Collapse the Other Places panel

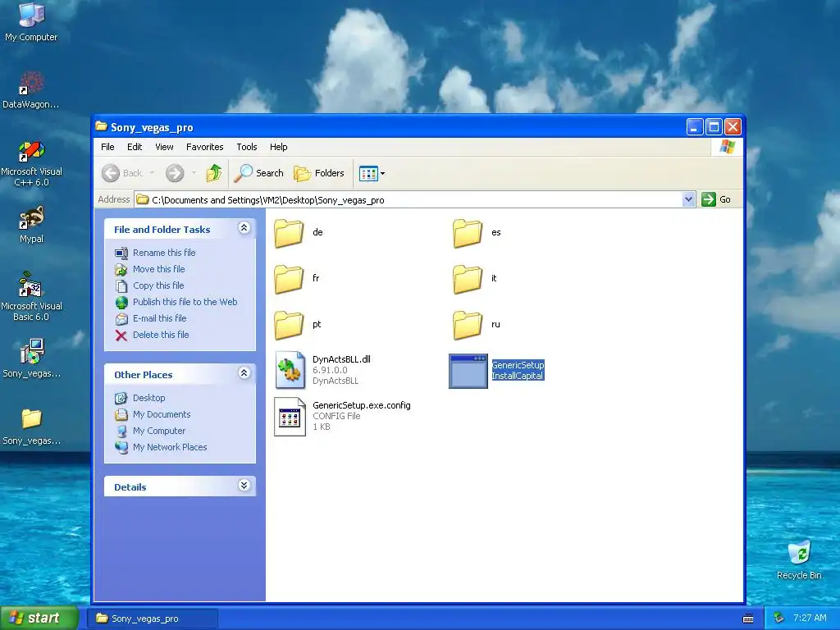click(x=244, y=373)
